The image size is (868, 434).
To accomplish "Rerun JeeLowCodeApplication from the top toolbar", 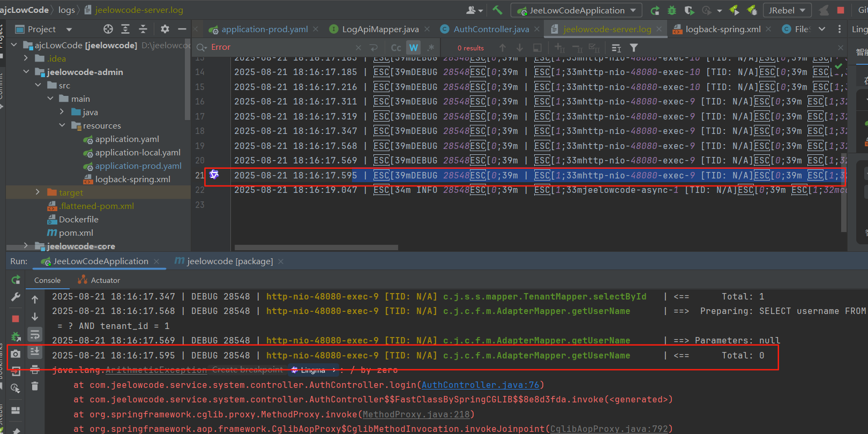I will point(655,10).
